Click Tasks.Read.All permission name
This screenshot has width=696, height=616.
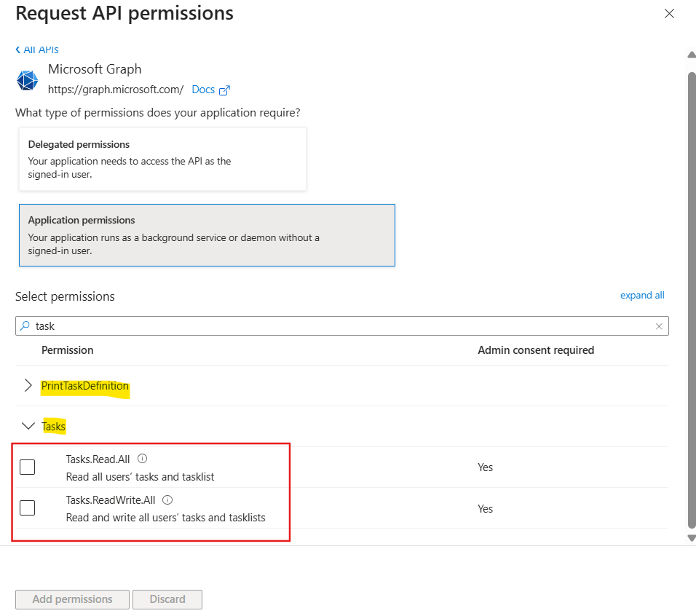pos(98,459)
